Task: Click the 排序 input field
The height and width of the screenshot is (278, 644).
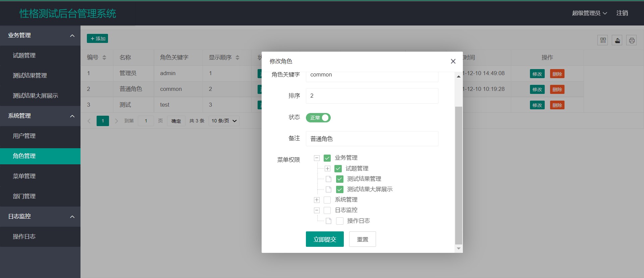Action: click(372, 96)
